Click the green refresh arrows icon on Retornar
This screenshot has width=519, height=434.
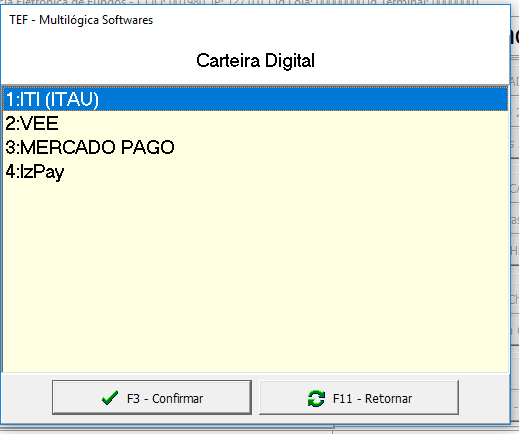click(x=316, y=398)
